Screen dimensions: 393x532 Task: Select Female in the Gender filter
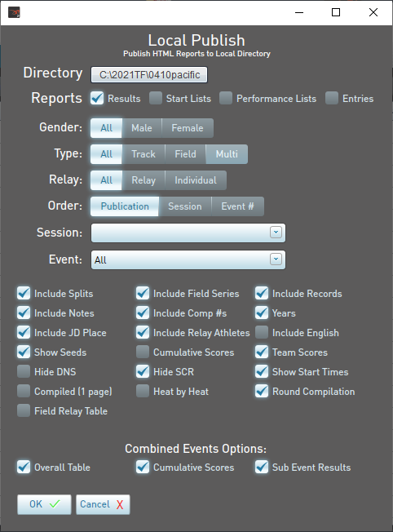pos(188,128)
